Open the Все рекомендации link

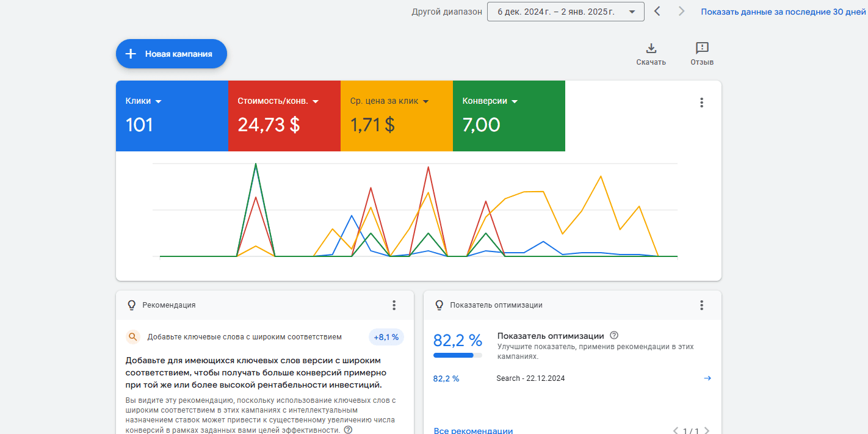[473, 431]
